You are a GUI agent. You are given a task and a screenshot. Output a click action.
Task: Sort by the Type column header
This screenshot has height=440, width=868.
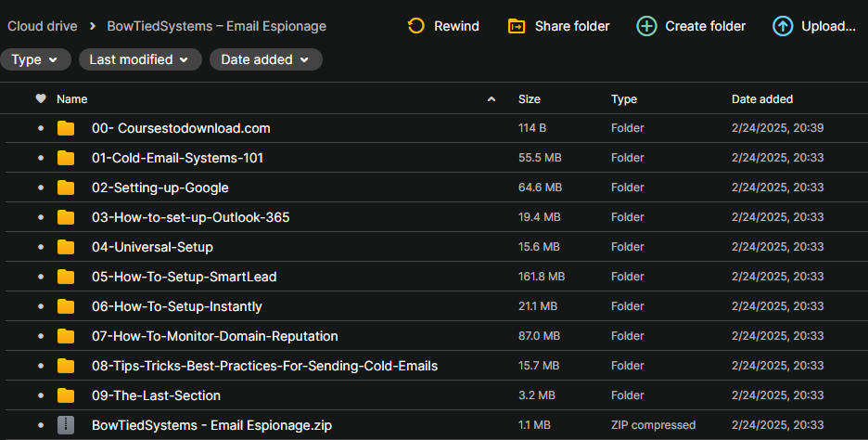point(624,99)
